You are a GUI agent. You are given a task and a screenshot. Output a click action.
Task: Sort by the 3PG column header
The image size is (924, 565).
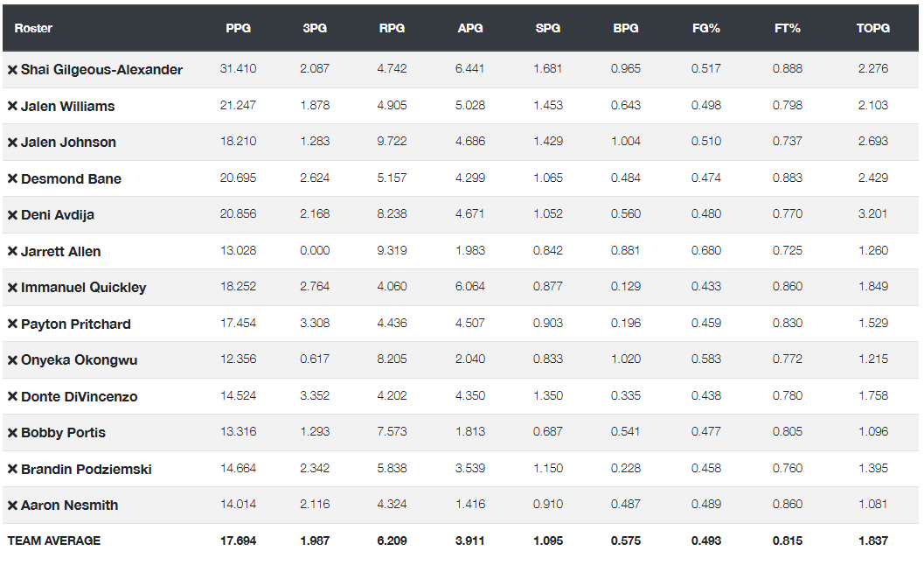click(315, 28)
